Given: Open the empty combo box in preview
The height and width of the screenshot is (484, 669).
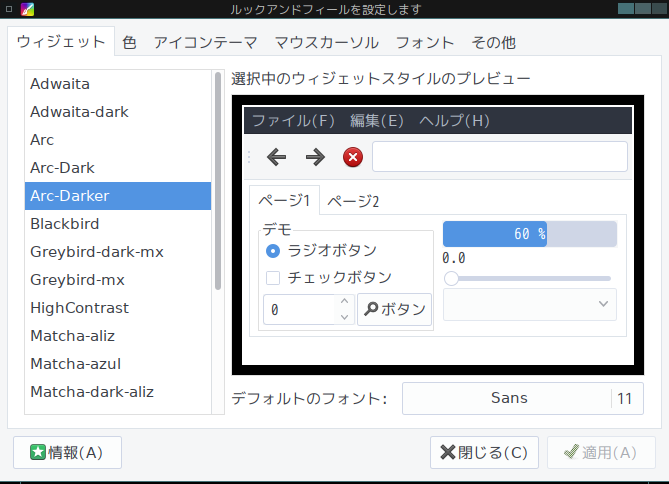Looking at the screenshot, I should (529, 304).
